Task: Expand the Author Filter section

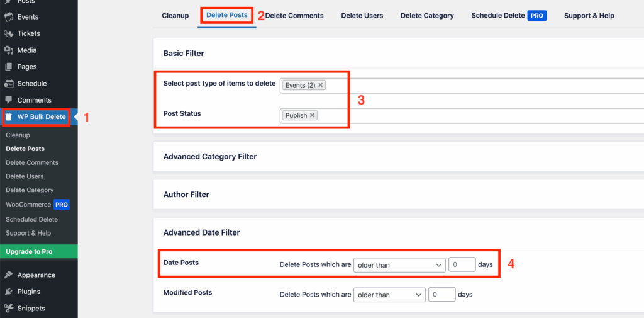Action: click(x=398, y=195)
